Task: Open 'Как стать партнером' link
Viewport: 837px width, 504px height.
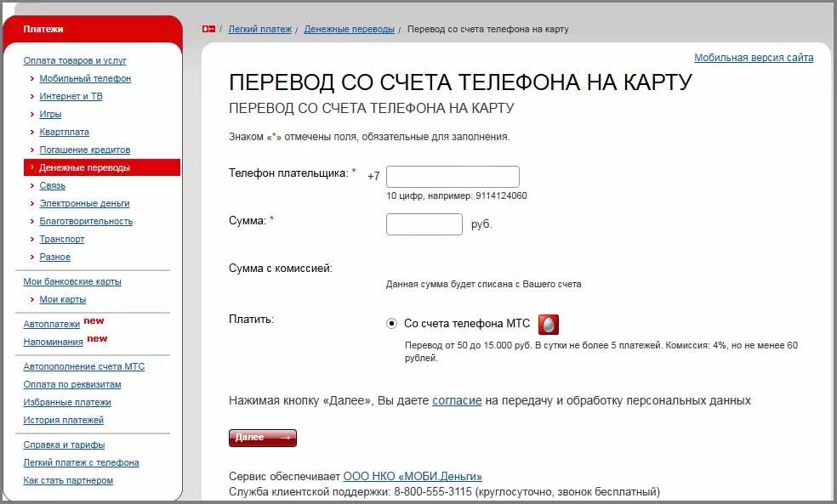Action: pos(68,480)
